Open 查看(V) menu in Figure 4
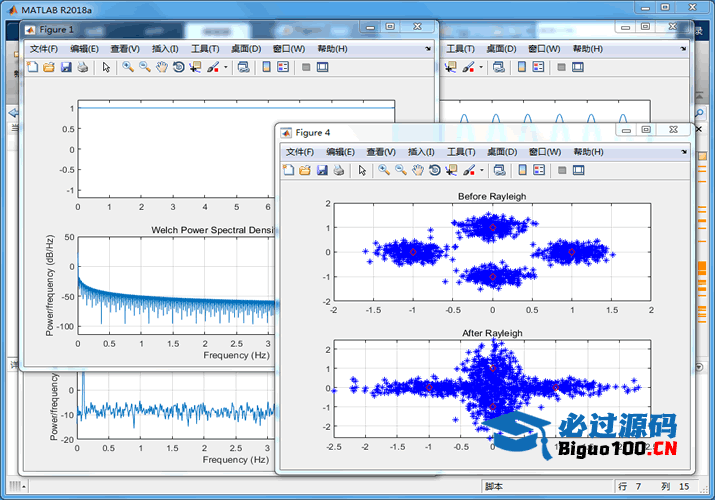Viewport: 715px width, 500px height. [x=381, y=152]
